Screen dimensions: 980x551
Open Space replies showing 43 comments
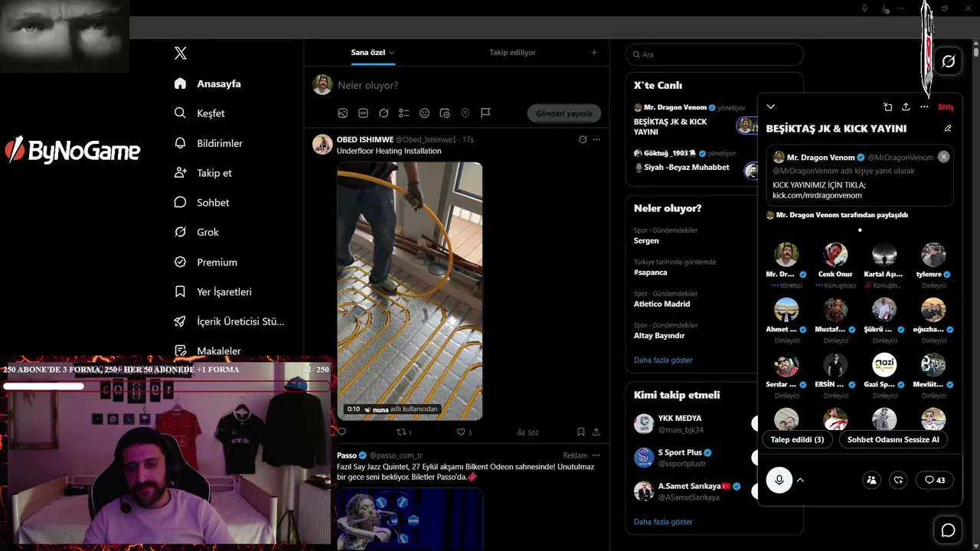point(934,480)
